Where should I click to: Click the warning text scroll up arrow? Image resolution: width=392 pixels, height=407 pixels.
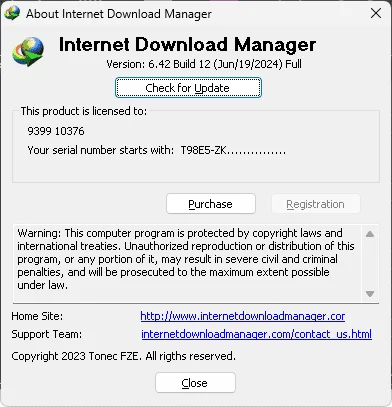tap(370, 234)
